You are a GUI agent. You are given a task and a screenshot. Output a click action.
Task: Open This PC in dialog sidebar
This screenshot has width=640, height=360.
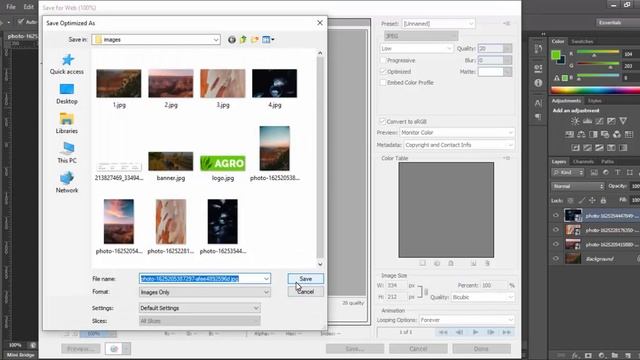coord(67,153)
